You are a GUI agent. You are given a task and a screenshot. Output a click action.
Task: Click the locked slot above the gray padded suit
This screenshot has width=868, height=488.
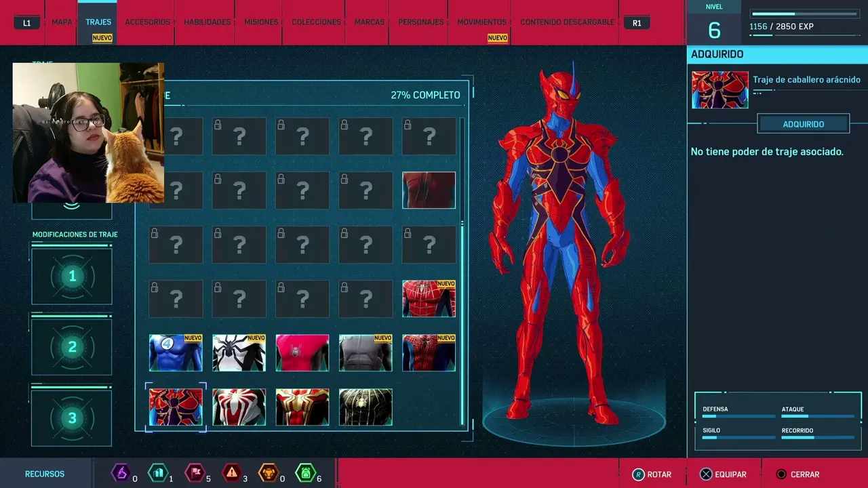pyautogui.click(x=366, y=298)
